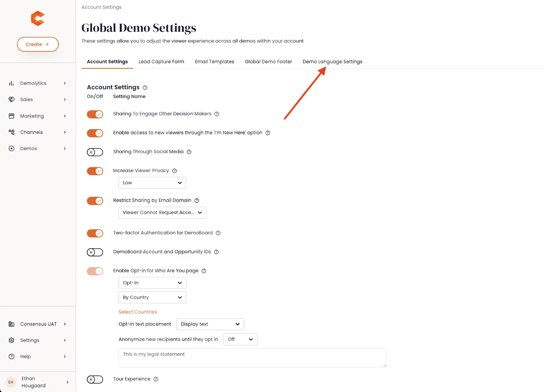Click the Consensus logo icon
The height and width of the screenshot is (392, 544).
38,18
